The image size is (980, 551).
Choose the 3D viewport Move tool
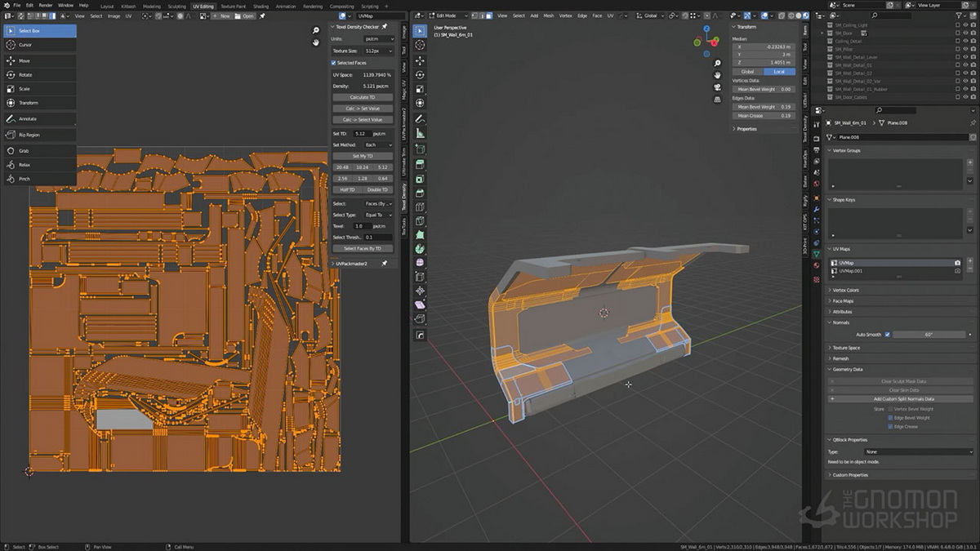pyautogui.click(x=420, y=61)
